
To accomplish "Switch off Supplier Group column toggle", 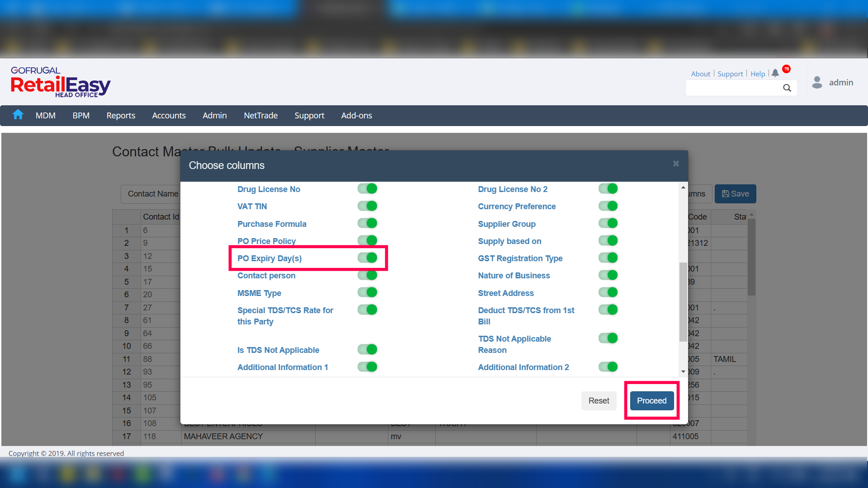I will (608, 224).
